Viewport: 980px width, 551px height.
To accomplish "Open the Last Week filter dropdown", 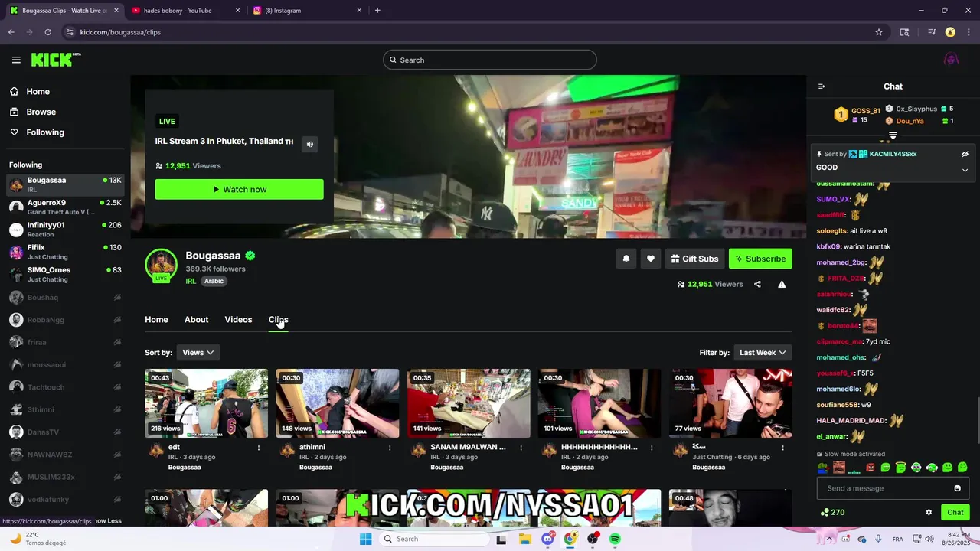I will (x=763, y=352).
